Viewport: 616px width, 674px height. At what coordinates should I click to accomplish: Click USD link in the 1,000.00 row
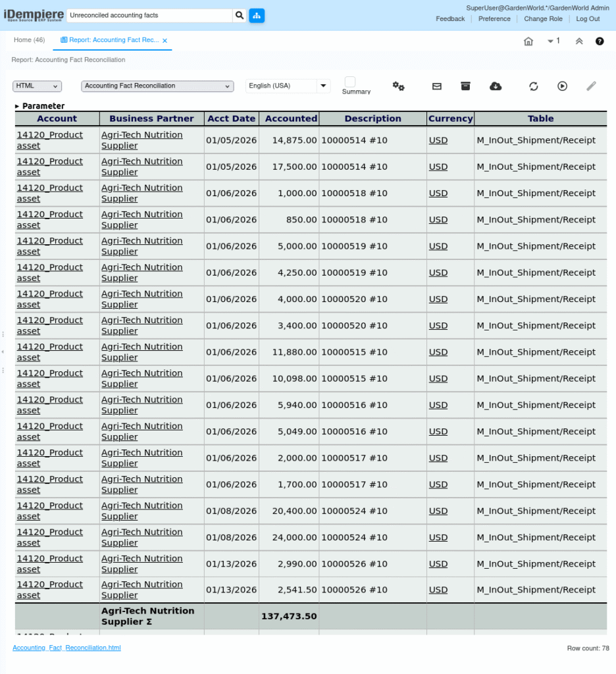tap(438, 194)
